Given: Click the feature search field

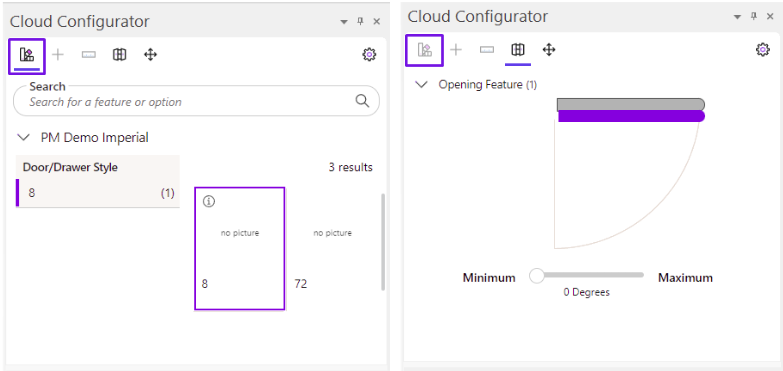Looking at the screenshot, I should (x=196, y=100).
